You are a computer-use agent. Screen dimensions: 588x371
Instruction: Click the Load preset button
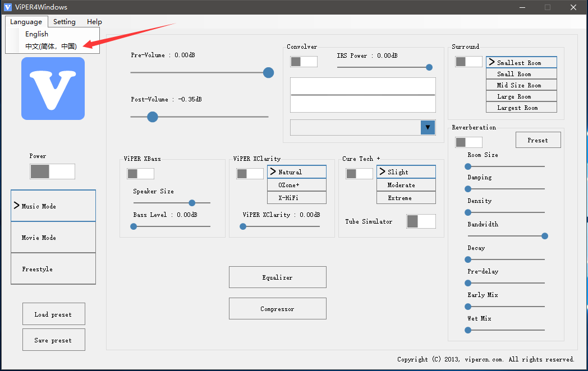(x=54, y=314)
